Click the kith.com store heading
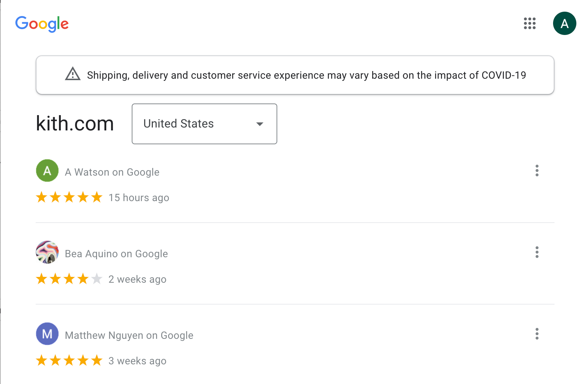This screenshot has width=588, height=384. point(75,124)
